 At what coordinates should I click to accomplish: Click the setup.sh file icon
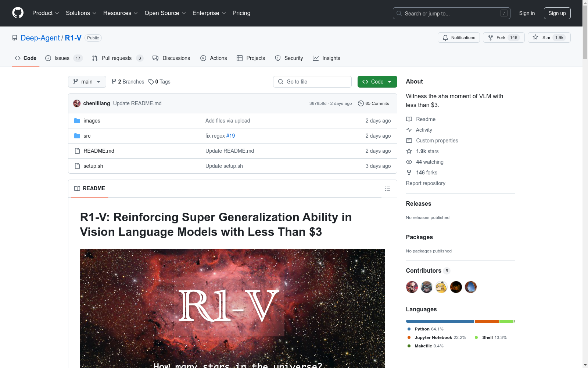coord(77,166)
